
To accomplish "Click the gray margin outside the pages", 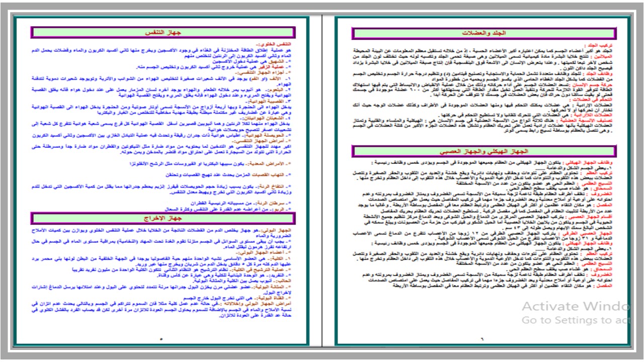I will [x=5, y=181].
